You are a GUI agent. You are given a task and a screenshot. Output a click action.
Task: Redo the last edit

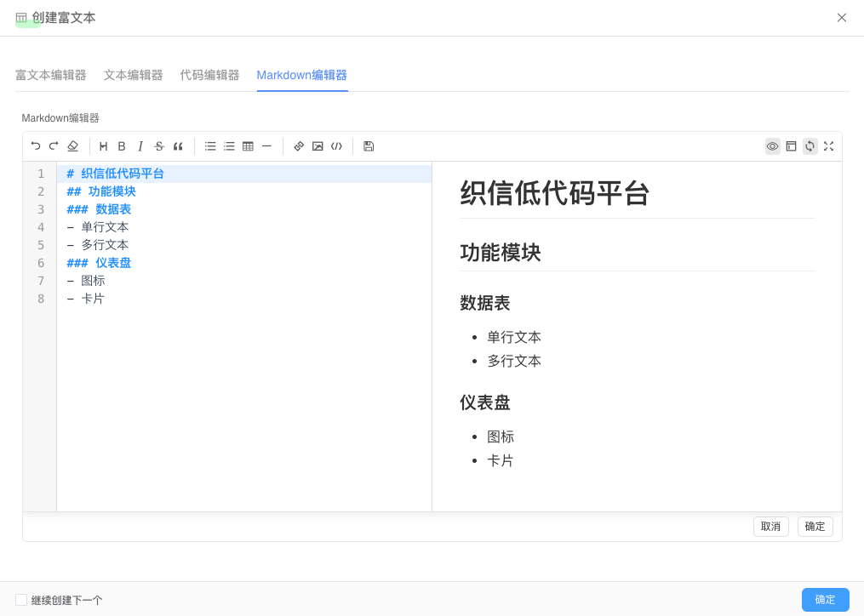pos(54,145)
